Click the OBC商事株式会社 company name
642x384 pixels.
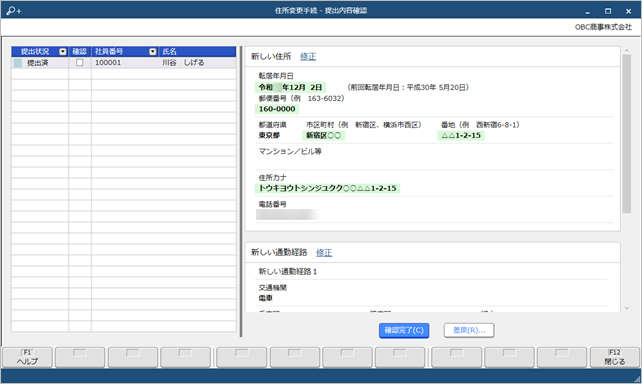[603, 27]
